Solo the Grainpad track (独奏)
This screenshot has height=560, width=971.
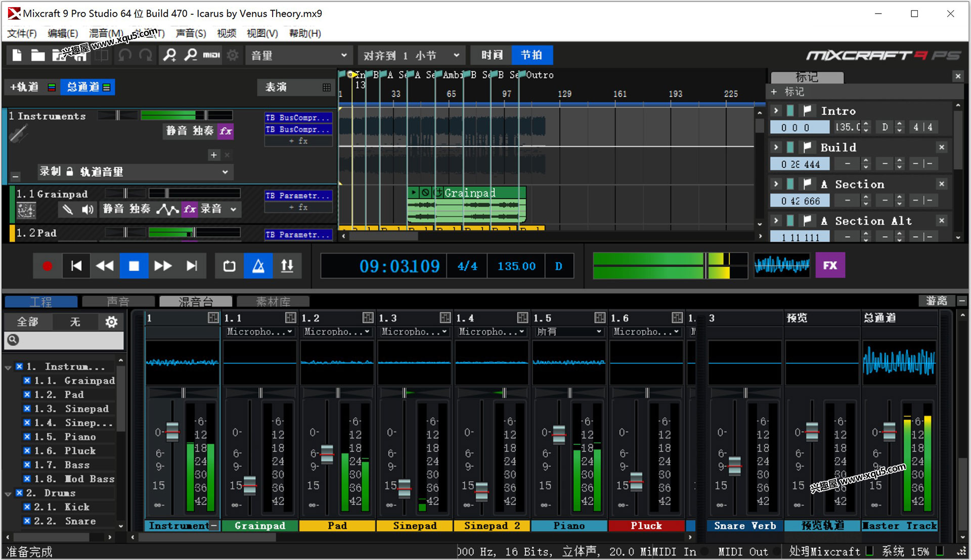click(140, 209)
